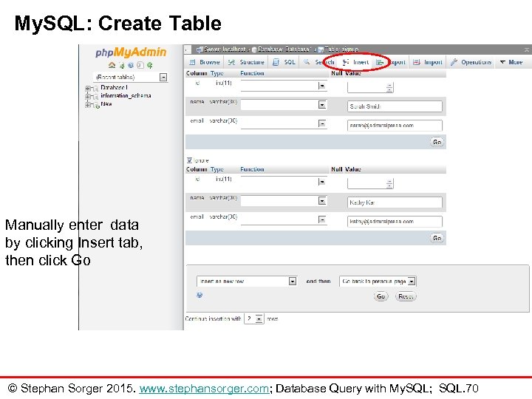The image size is (532, 399).
Task: Expand the Database1 tree node
Action: point(88,88)
